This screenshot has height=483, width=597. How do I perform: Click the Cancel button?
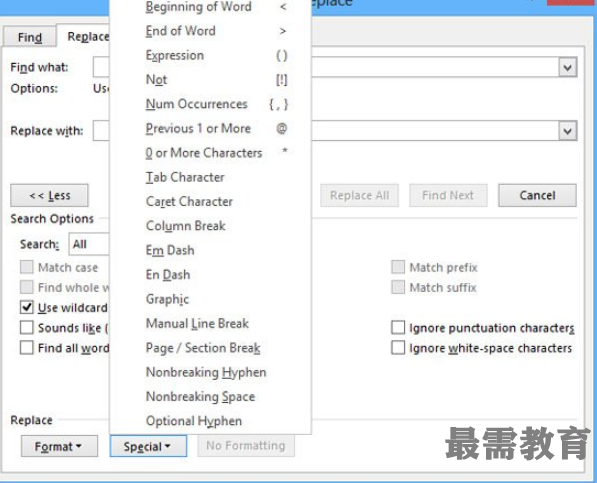(x=537, y=195)
